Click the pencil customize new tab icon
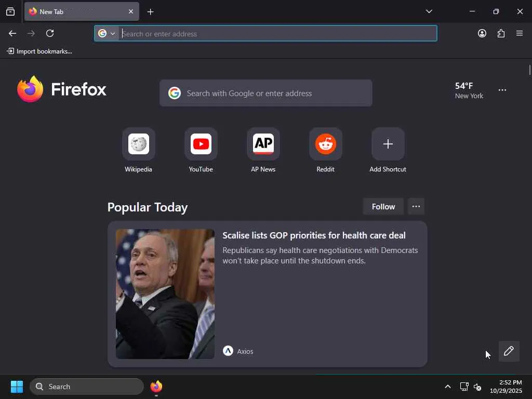532x399 pixels. coord(509,351)
